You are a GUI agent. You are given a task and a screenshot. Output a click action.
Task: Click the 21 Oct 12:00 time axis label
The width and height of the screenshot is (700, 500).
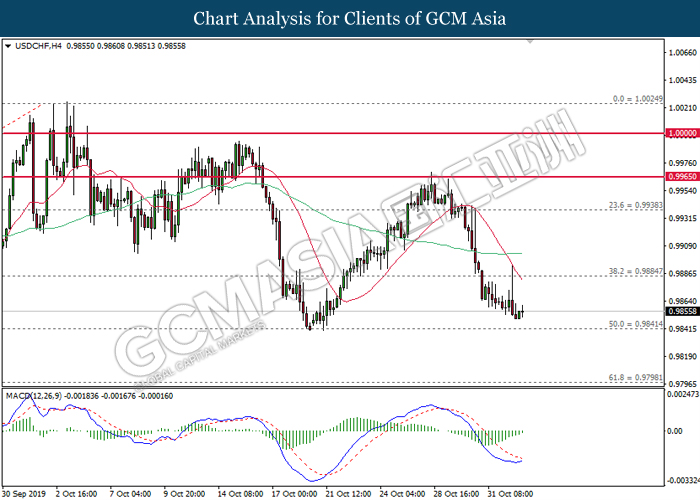coord(349,492)
